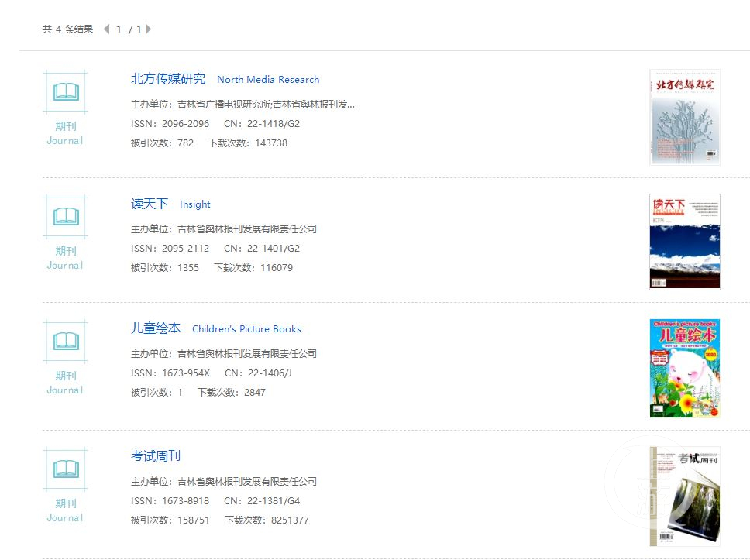The image size is (750, 560).
Task: Select the text ISSN: 1673-8918
Action: 170,501
